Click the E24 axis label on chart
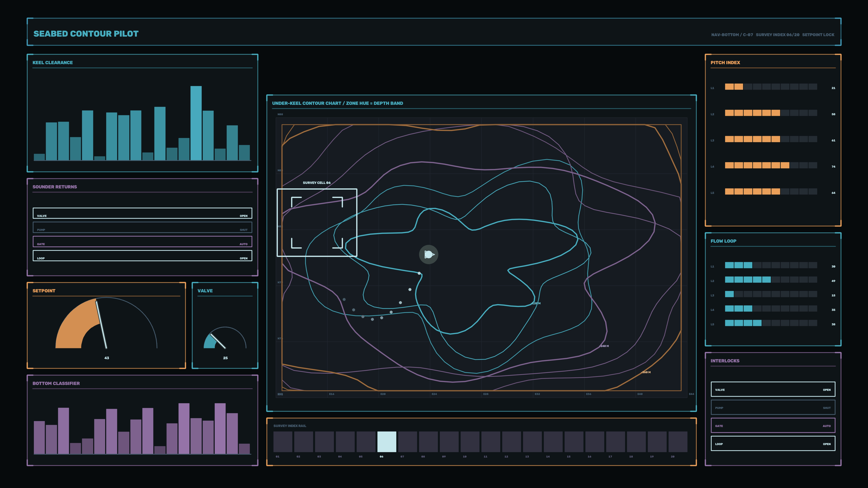 click(434, 394)
